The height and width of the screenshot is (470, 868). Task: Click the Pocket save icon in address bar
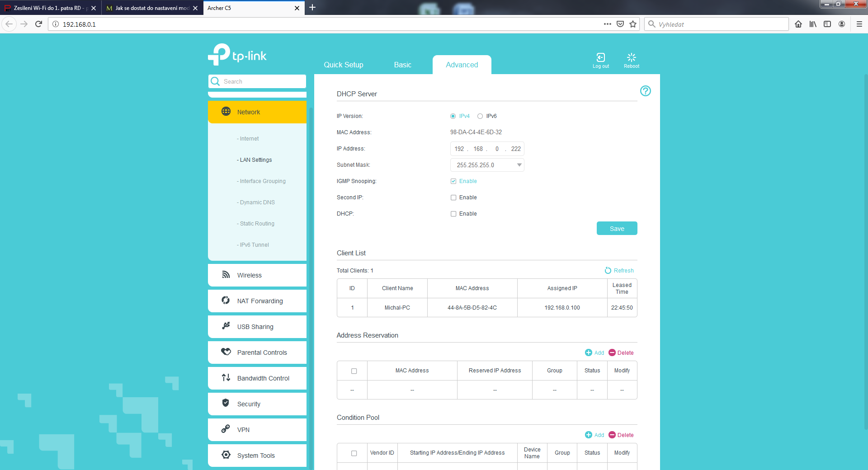click(x=620, y=24)
